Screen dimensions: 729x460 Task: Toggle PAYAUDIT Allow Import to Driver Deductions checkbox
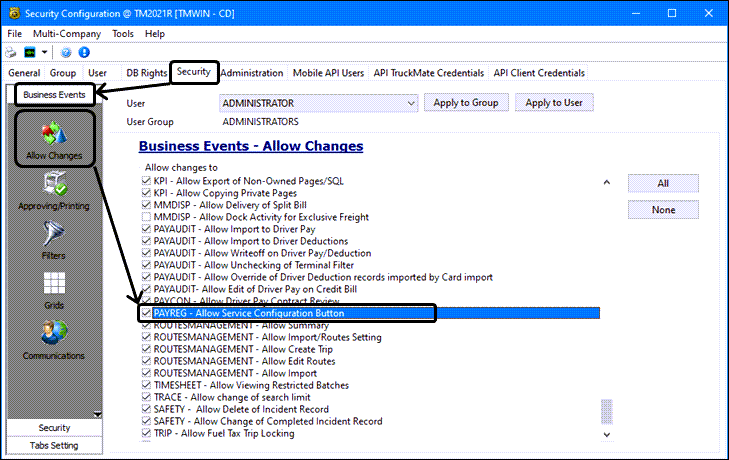(146, 241)
